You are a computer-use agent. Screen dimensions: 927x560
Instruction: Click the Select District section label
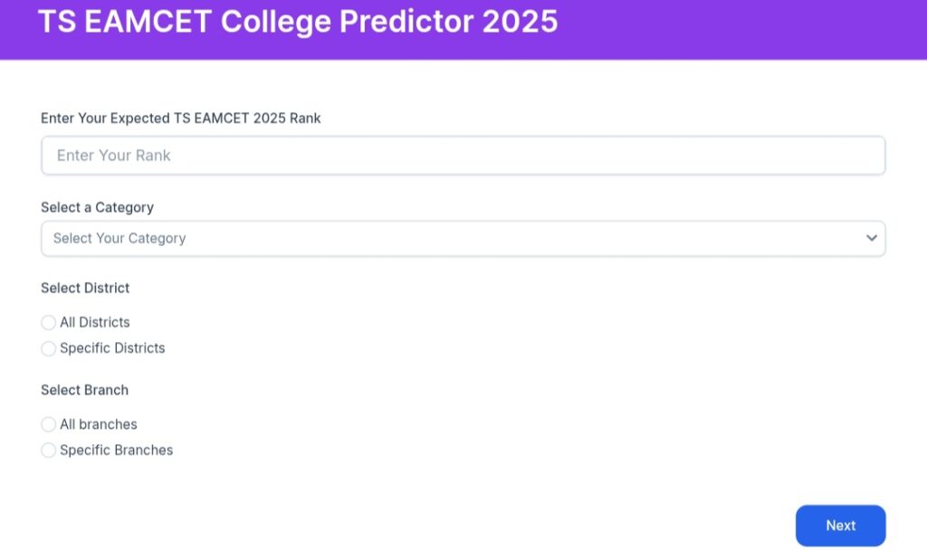coord(85,288)
